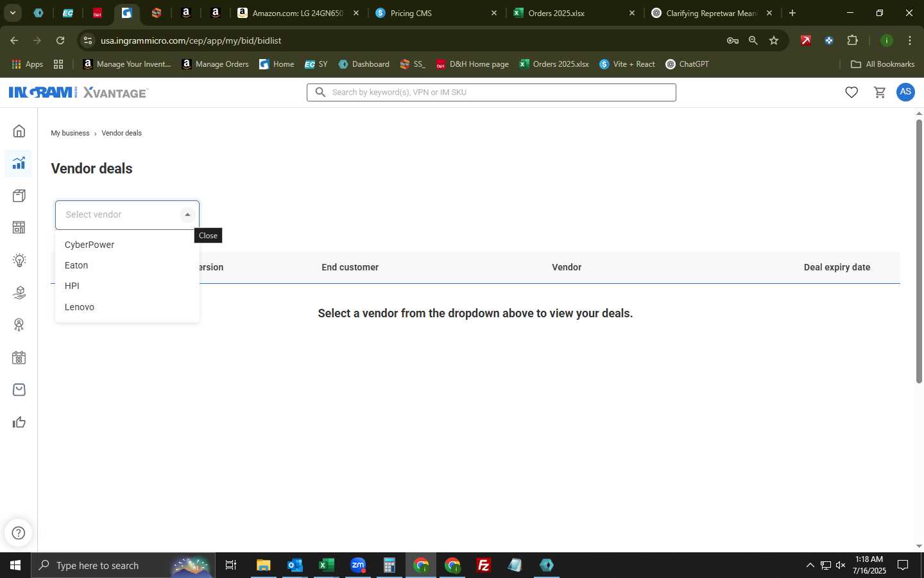Image resolution: width=924 pixels, height=578 pixels.
Task: Open browser extensions puzzle icon
Action: [x=852, y=40]
